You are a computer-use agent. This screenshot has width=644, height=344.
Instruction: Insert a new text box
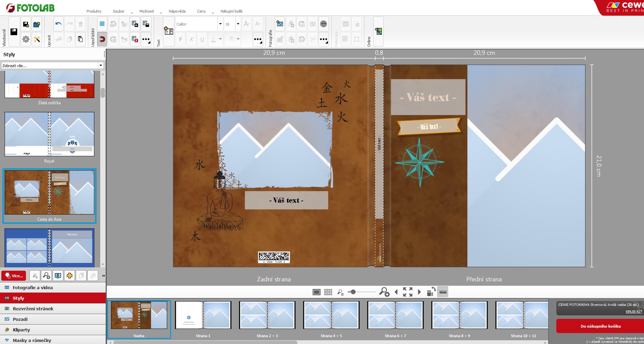168,31
